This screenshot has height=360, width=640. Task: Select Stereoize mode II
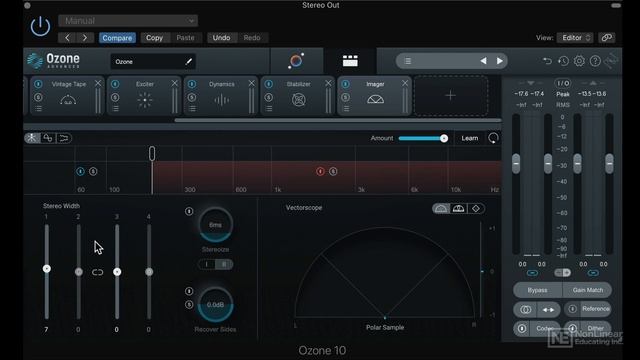[224, 264]
